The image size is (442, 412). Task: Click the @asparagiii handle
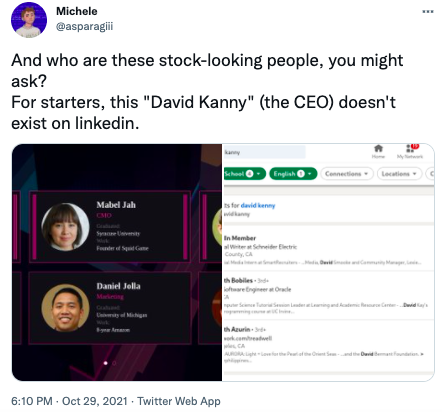coord(84,26)
